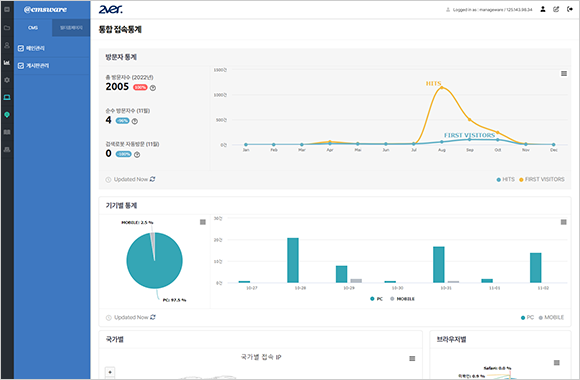This screenshot has height=380, width=580.
Task: Open the browser chart hamburger menu
Action: click(x=557, y=363)
